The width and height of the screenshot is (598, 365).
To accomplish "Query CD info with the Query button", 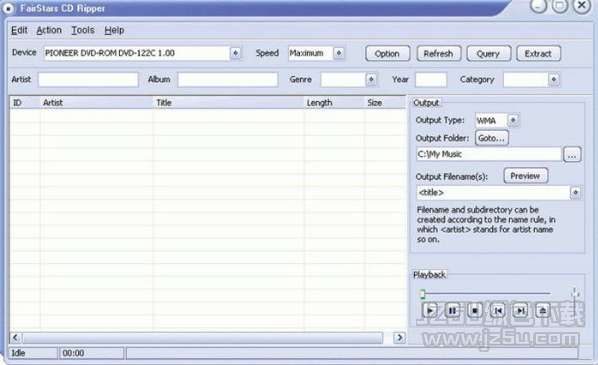I will [488, 54].
